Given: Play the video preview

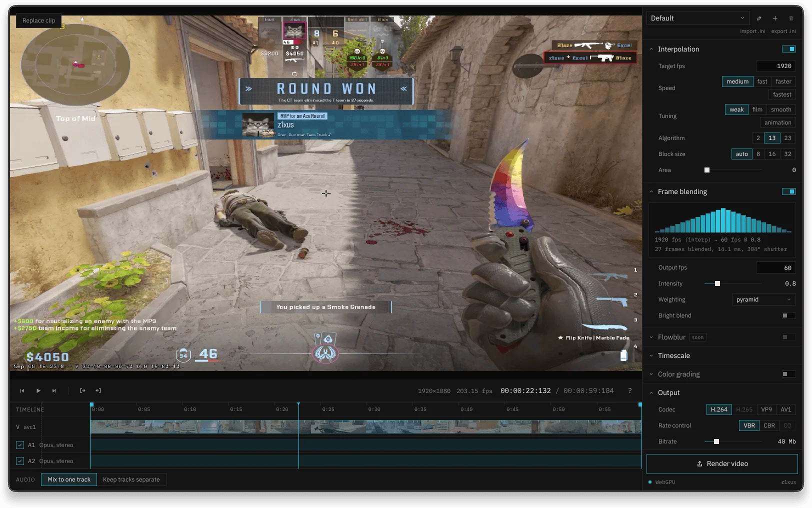Looking at the screenshot, I should [38, 390].
